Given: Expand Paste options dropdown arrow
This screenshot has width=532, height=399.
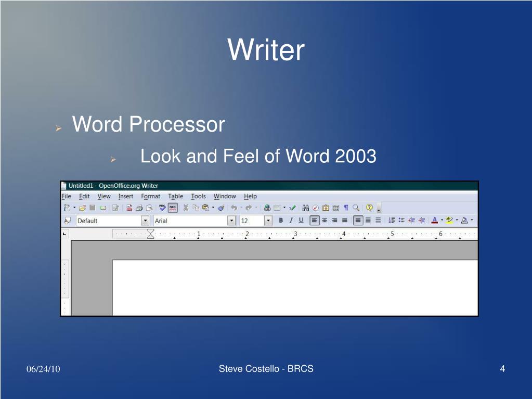Looking at the screenshot, I should [213, 208].
